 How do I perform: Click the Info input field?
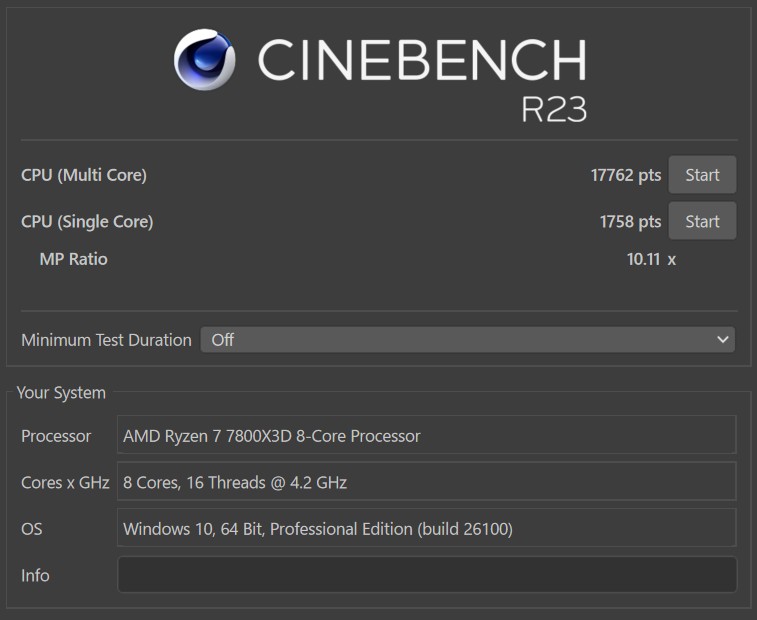click(x=427, y=575)
